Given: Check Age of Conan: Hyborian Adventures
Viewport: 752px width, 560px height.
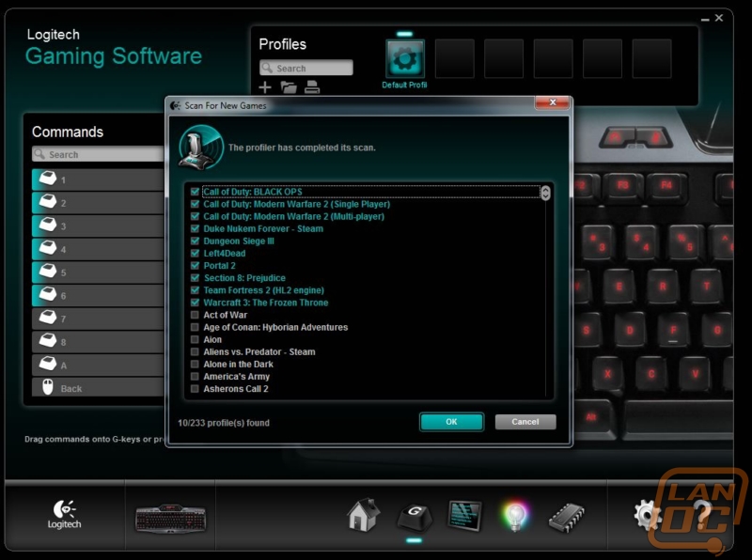Looking at the screenshot, I should click(195, 327).
